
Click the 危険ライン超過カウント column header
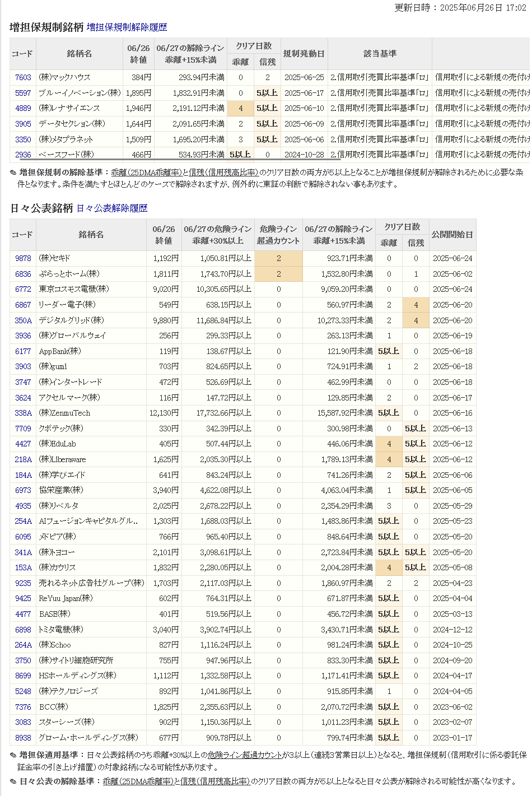(278, 235)
